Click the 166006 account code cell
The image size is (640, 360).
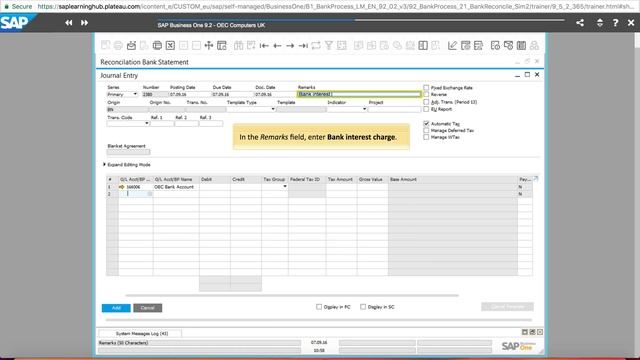point(136,187)
